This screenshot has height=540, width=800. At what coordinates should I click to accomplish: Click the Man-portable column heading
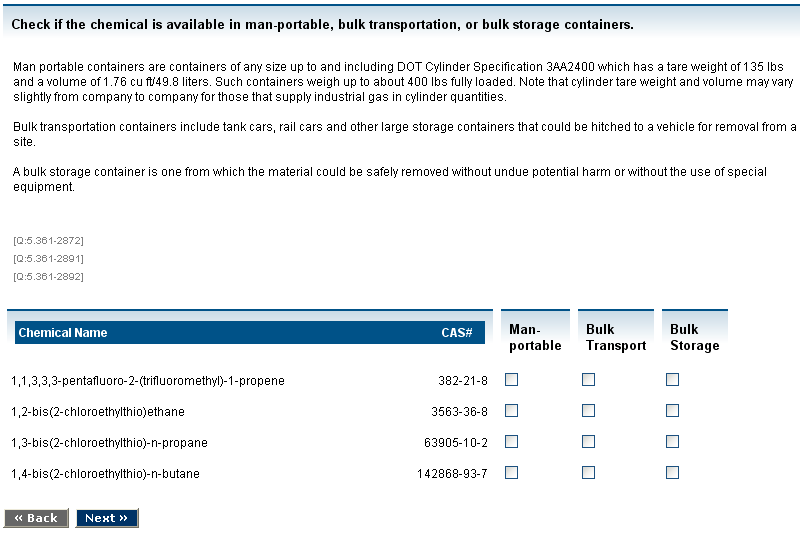pyautogui.click(x=535, y=337)
